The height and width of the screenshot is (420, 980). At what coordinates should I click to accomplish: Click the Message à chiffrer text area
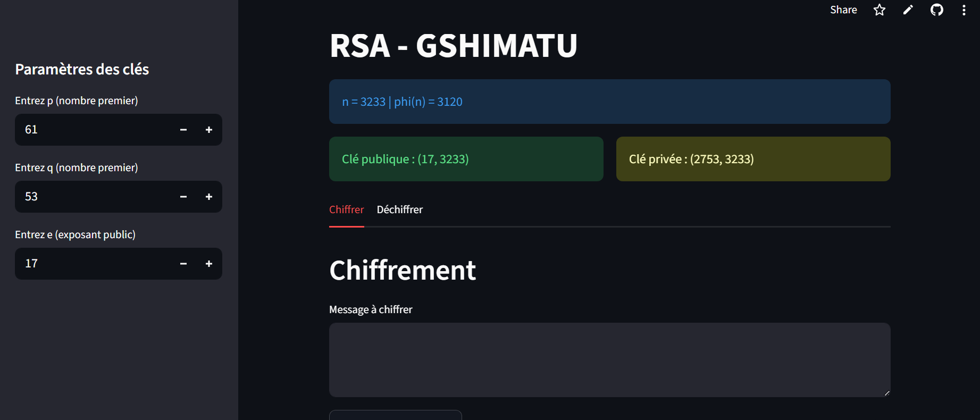click(609, 359)
